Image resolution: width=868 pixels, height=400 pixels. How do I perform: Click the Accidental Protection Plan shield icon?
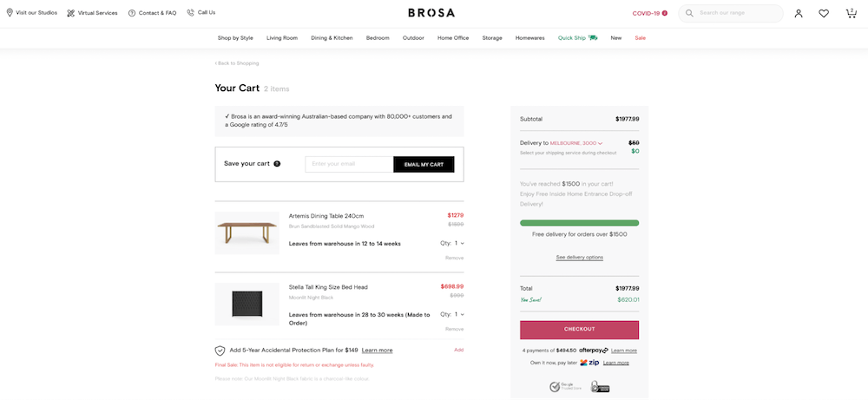220,351
